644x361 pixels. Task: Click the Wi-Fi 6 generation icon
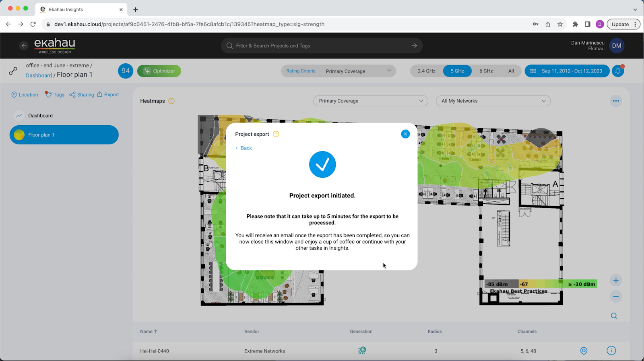coord(362,351)
